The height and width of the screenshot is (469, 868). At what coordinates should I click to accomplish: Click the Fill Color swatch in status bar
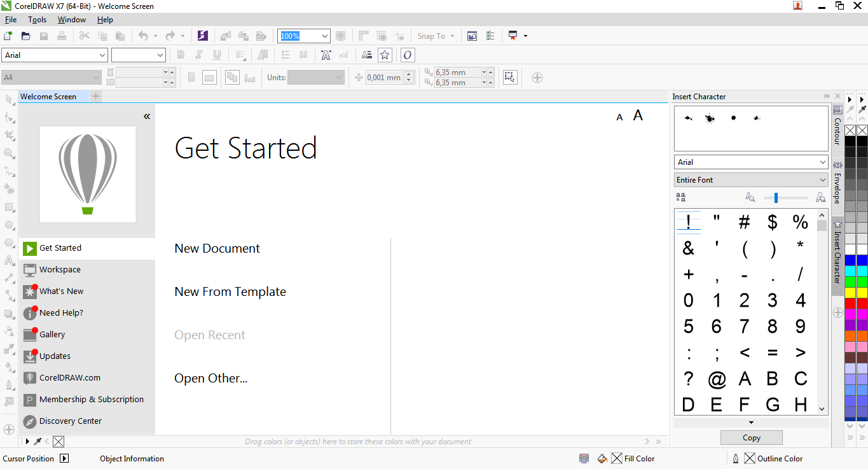point(617,458)
